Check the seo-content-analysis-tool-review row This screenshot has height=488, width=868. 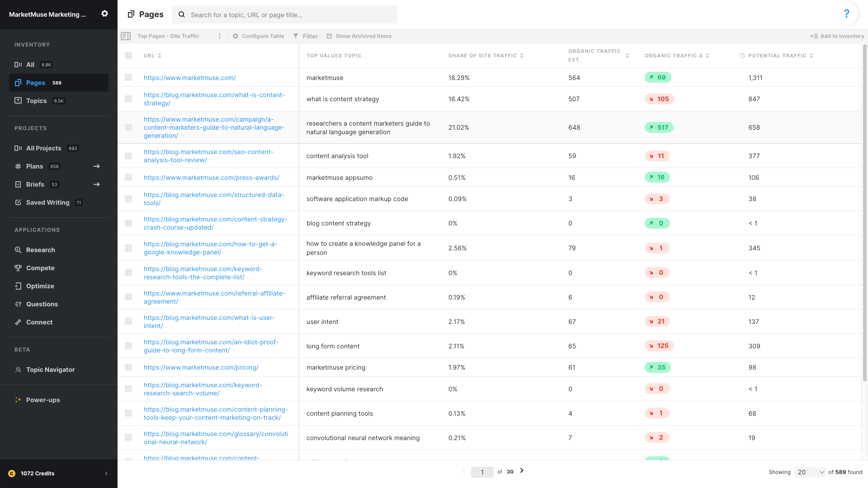[128, 156]
